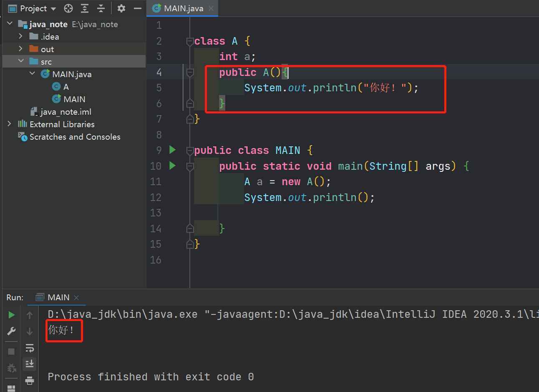Click the Stop process square icon
The image size is (539, 392).
tap(11, 352)
